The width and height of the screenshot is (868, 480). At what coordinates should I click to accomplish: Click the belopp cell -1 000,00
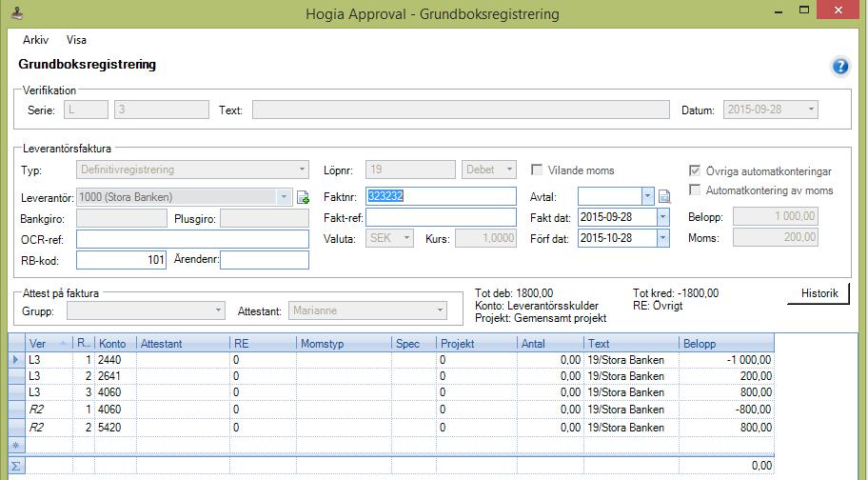(x=726, y=360)
